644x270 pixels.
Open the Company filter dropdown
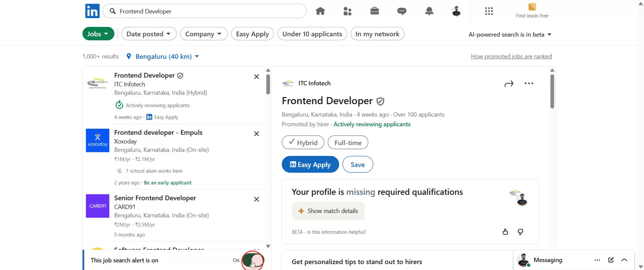click(204, 34)
